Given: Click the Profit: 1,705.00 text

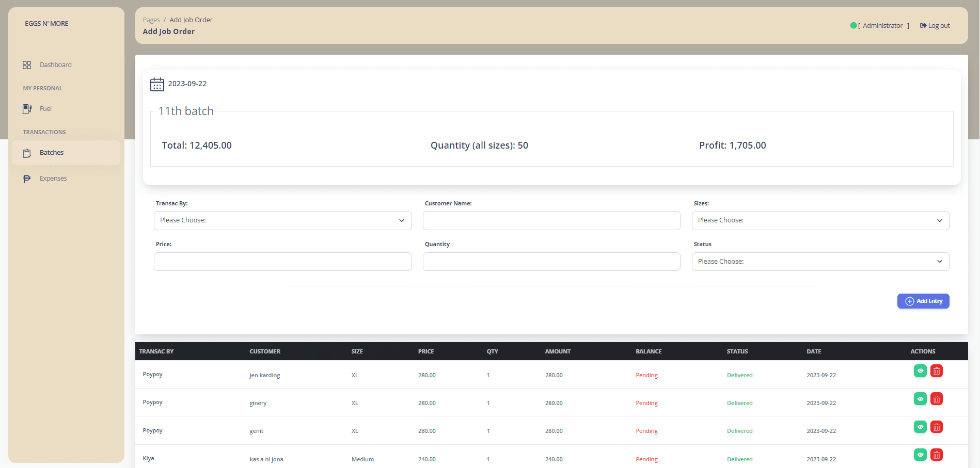Looking at the screenshot, I should 733,146.
